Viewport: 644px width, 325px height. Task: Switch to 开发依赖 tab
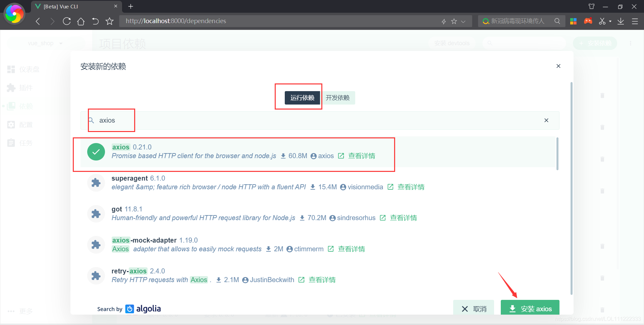click(x=338, y=98)
